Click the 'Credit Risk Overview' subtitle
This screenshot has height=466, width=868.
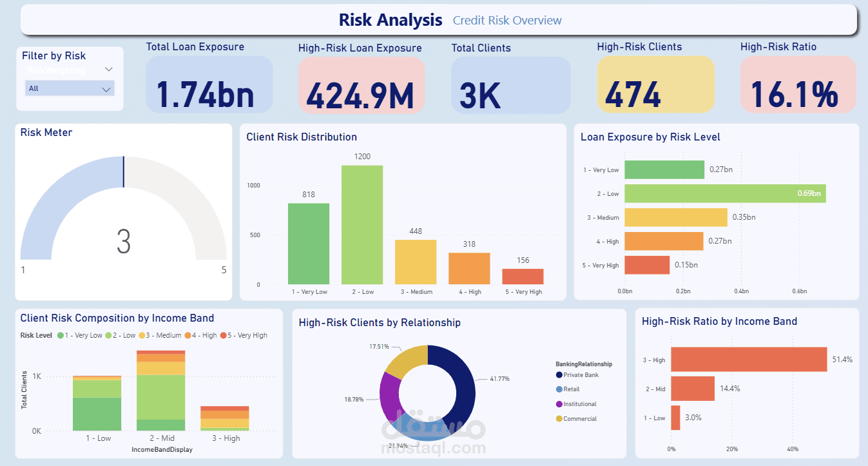pos(507,21)
